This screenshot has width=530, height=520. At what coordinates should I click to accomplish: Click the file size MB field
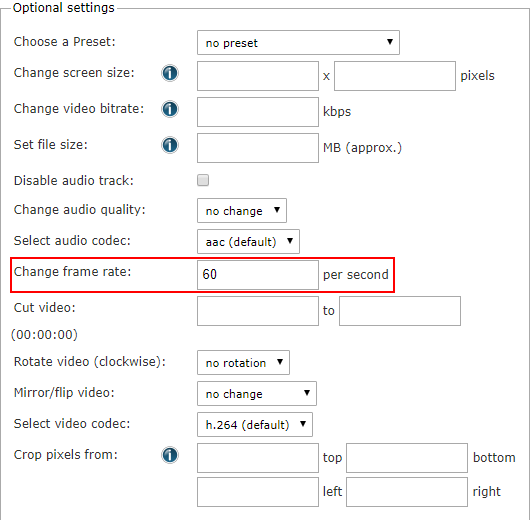[x=258, y=148]
